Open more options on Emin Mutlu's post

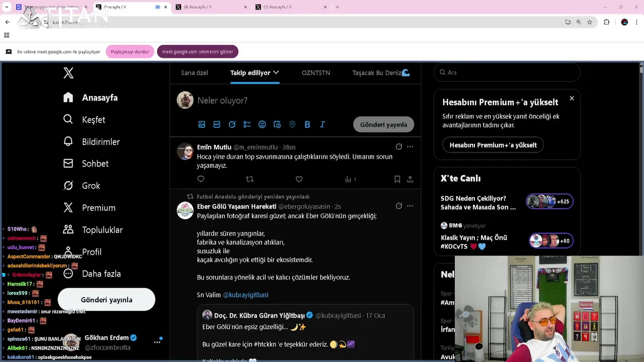tap(410, 147)
